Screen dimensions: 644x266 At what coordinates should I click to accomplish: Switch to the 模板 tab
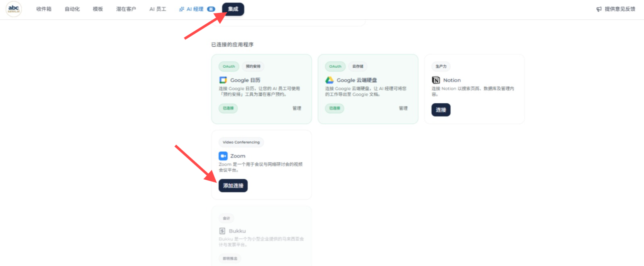(98, 9)
